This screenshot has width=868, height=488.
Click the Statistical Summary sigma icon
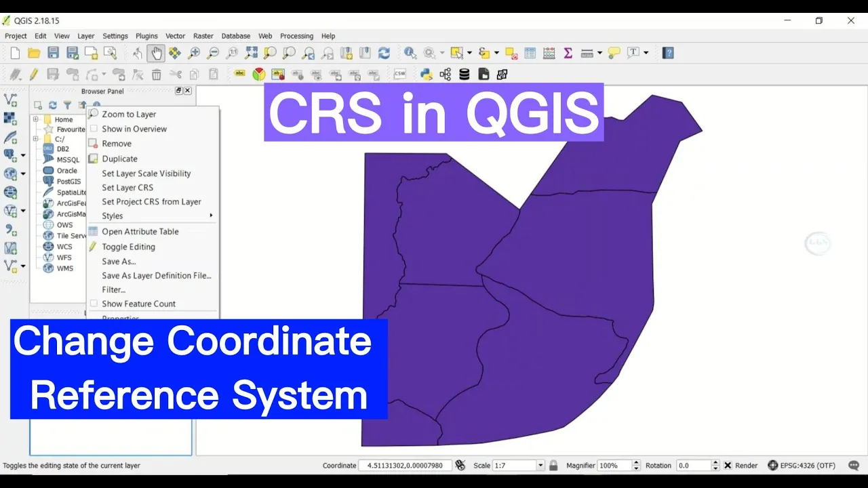[x=568, y=53]
